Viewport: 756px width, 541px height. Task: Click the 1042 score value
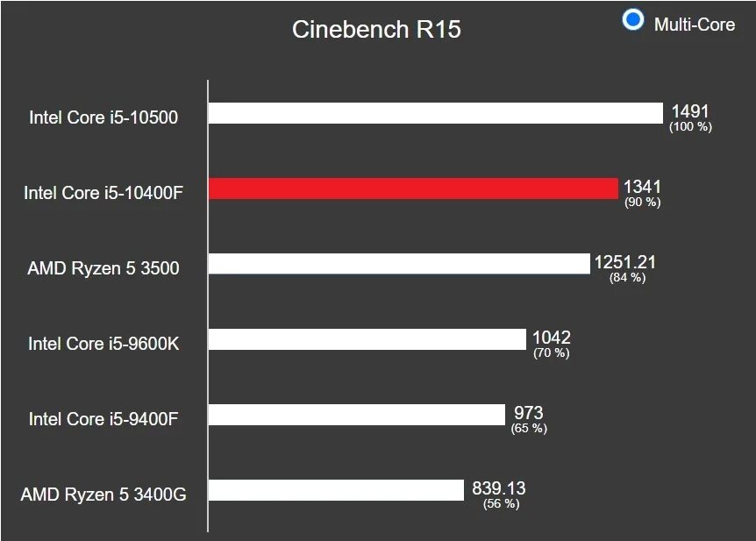point(552,338)
